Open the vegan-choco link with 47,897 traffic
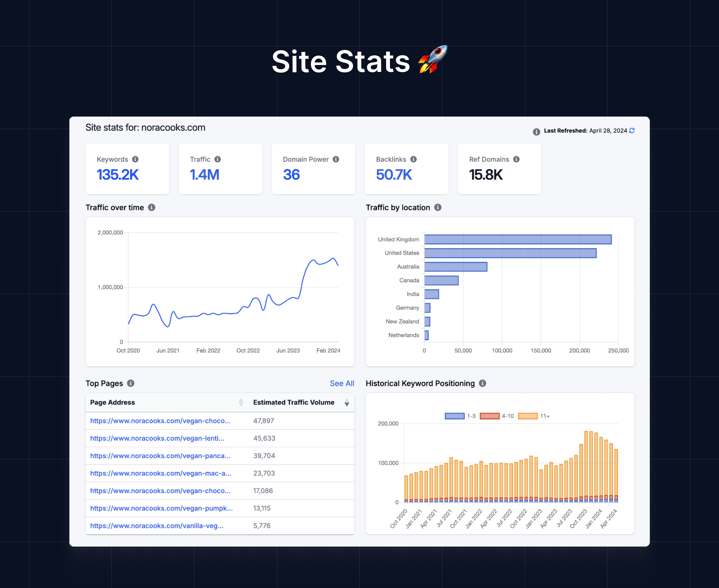Image resolution: width=719 pixels, height=588 pixels. [161, 421]
